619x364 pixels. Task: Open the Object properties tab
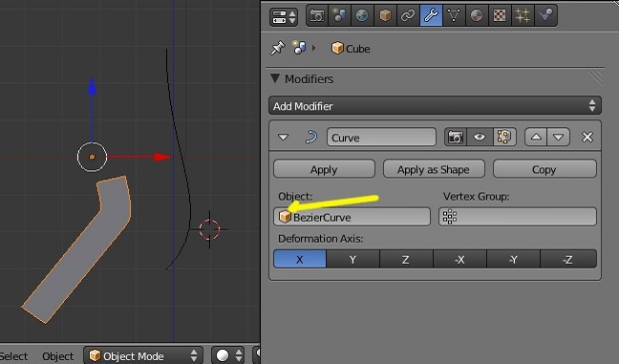point(385,16)
